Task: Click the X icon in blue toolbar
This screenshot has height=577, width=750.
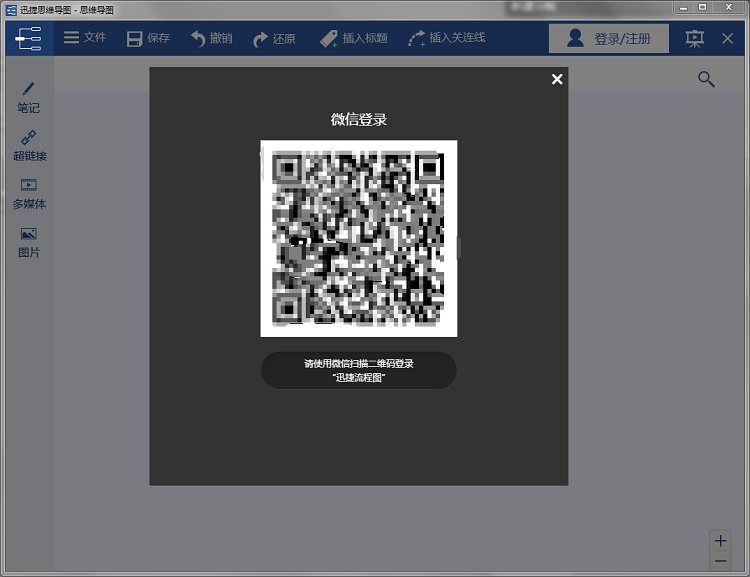Action: (728, 38)
